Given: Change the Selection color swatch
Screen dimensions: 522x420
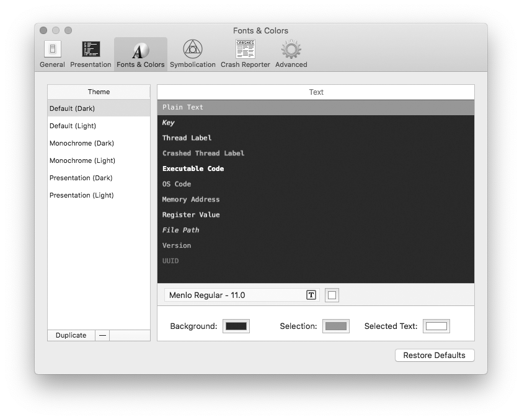Looking at the screenshot, I should pos(336,326).
